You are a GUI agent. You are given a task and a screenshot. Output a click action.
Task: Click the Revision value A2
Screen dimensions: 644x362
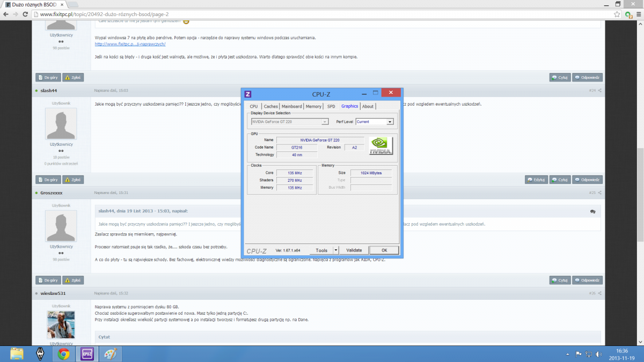tap(354, 147)
